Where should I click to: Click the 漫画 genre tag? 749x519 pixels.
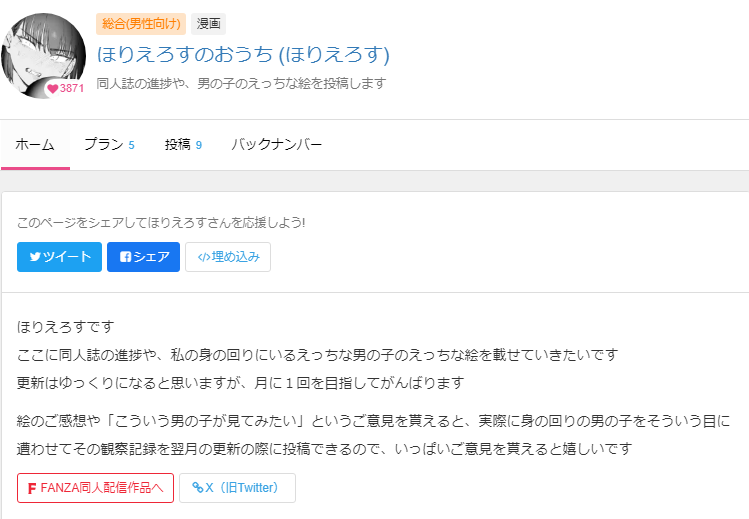click(209, 24)
